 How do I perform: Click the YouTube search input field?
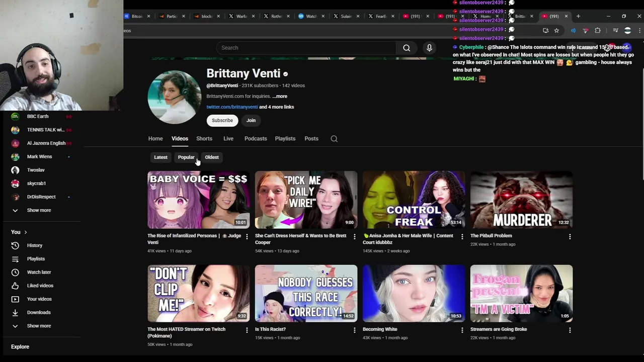(x=306, y=48)
